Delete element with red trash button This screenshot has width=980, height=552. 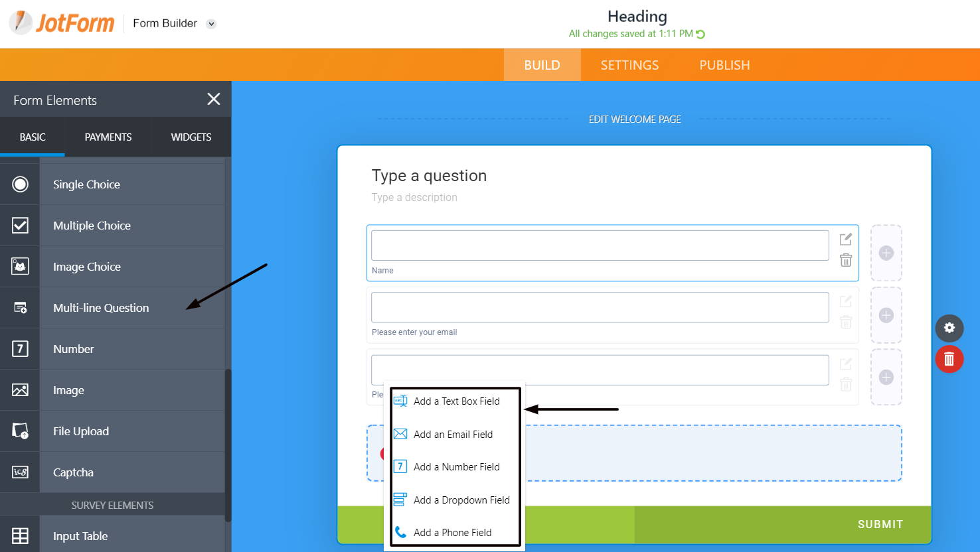pyautogui.click(x=949, y=359)
